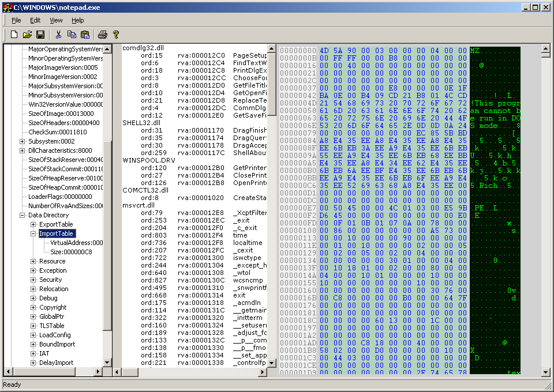Click the tree panel scroll left arrow
This screenshot has height=392, width=554.
[9, 372]
